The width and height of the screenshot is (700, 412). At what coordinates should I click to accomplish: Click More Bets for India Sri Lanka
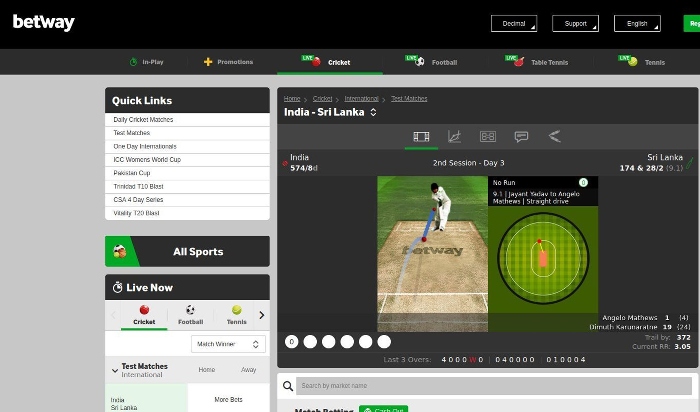coord(228,400)
